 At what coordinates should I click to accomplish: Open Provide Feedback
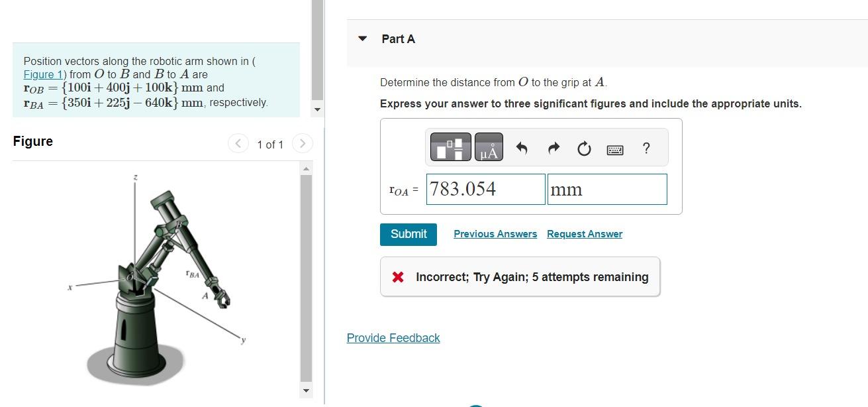(x=393, y=338)
